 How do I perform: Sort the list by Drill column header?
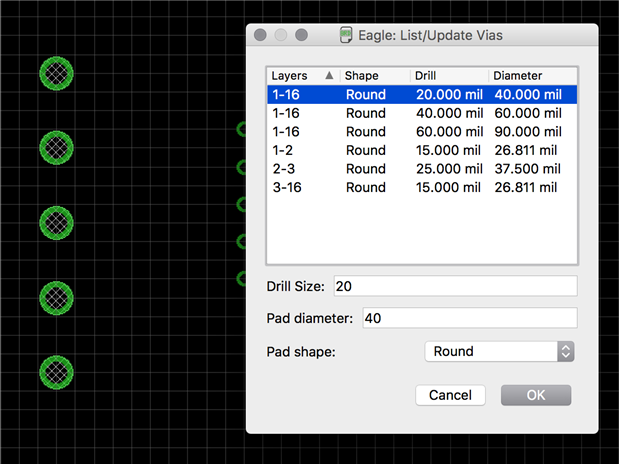point(448,76)
